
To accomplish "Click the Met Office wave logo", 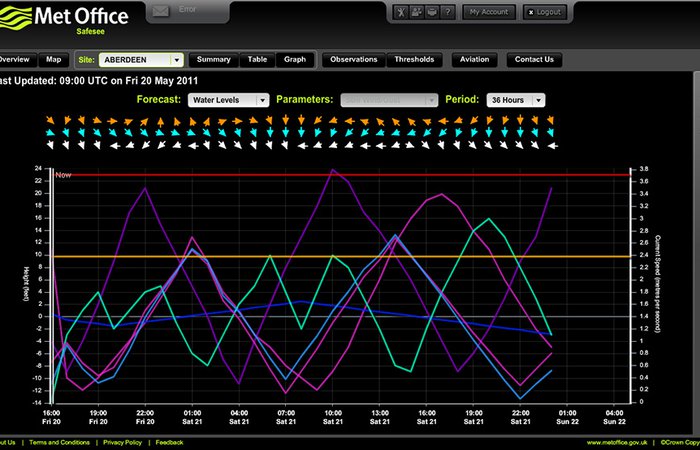I will 15,18.
